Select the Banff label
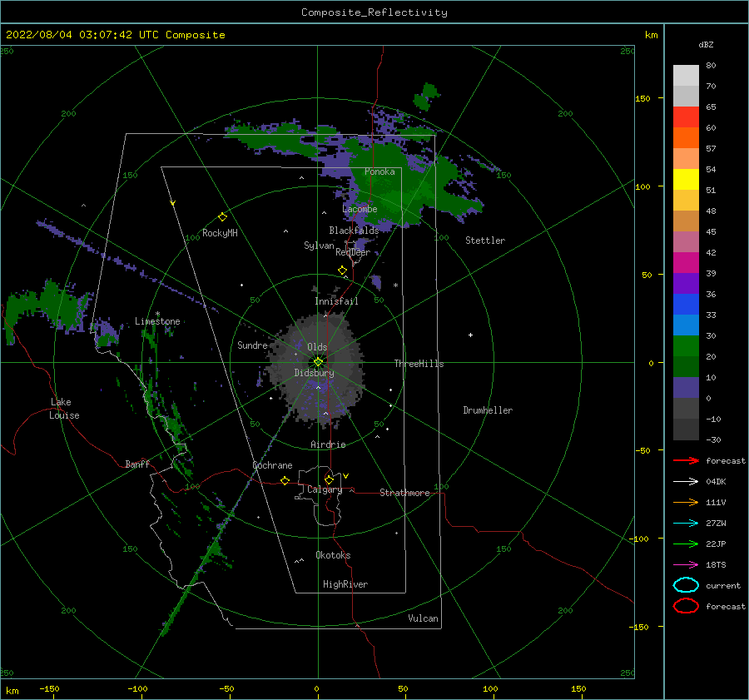Image resolution: width=749 pixels, height=700 pixels. point(137,464)
